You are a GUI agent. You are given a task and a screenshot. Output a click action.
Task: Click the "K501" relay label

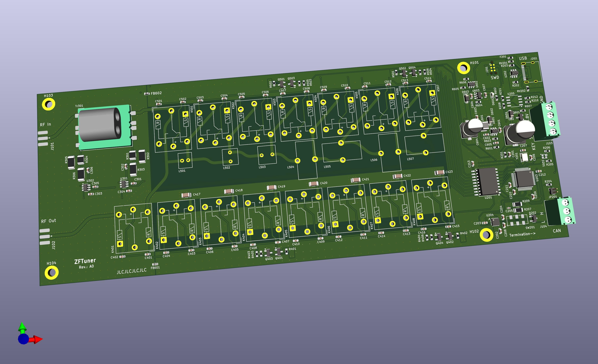(x=192, y=109)
